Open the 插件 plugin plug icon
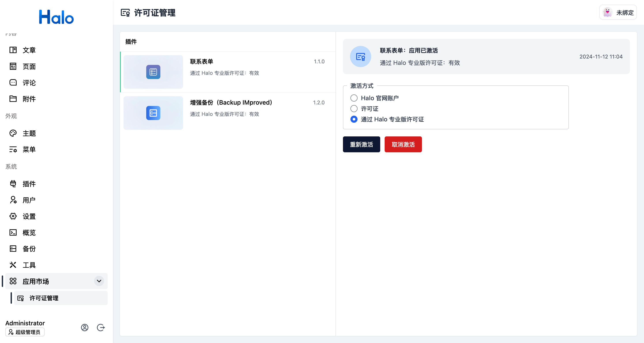Viewport: 644px width, 343px height. coord(13,184)
